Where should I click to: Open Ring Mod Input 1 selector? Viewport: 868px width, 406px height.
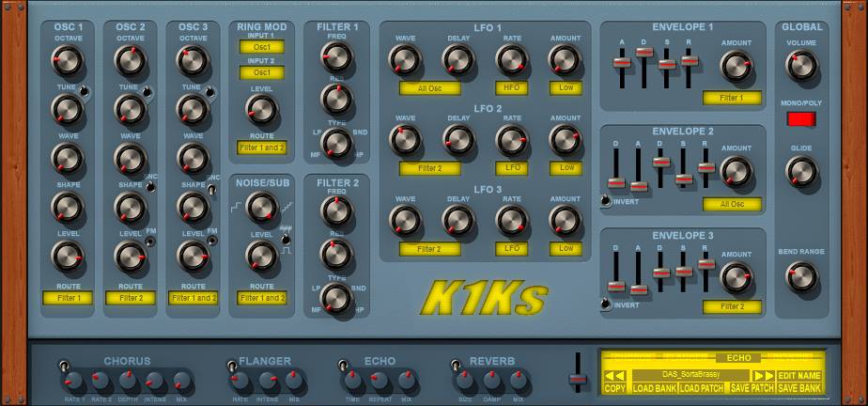pos(261,47)
